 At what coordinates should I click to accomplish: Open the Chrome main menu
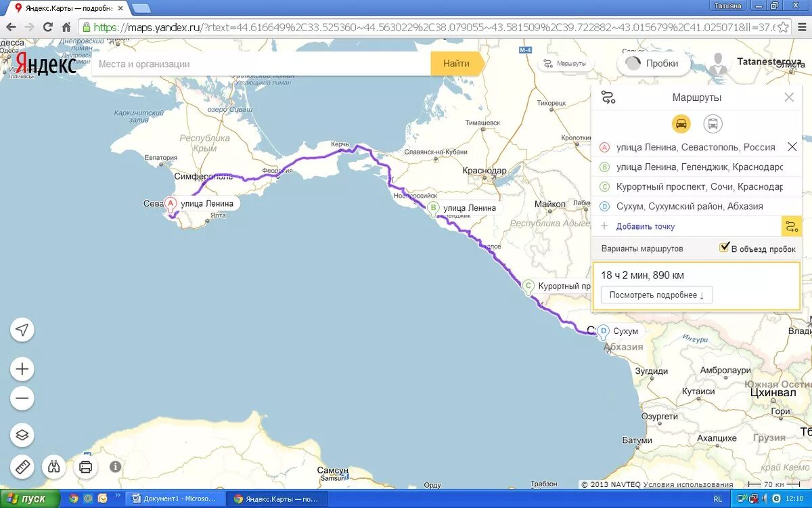click(801, 27)
